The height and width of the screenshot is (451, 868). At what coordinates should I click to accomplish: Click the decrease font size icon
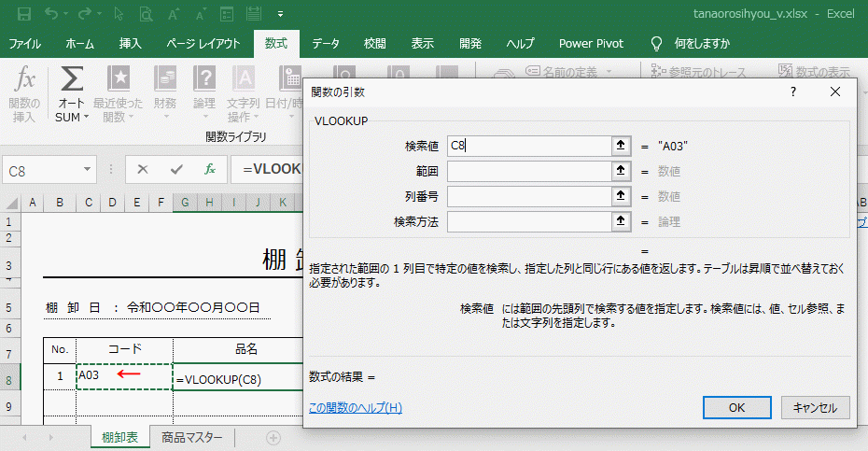(200, 14)
